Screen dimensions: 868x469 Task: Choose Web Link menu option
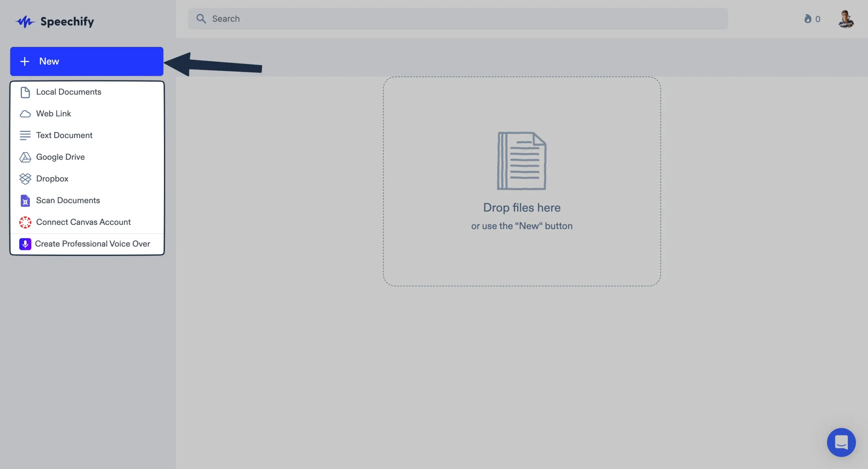pos(87,114)
